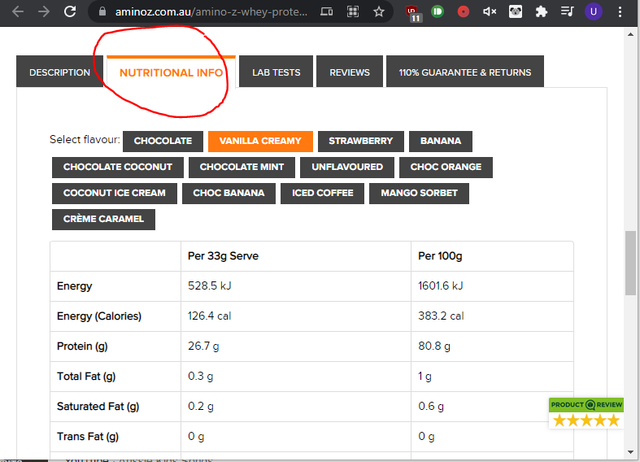Select the Coconut Ice Cream flavour
The height and width of the screenshot is (462, 640).
tap(114, 193)
